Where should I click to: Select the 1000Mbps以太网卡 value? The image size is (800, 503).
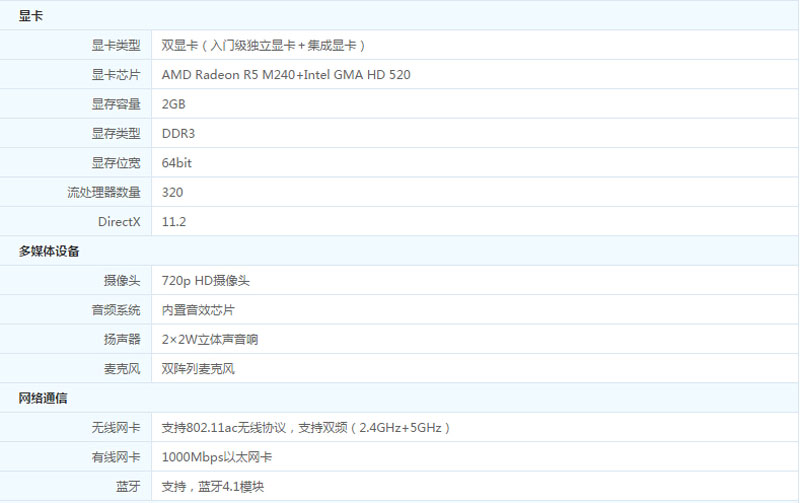pyautogui.click(x=217, y=457)
